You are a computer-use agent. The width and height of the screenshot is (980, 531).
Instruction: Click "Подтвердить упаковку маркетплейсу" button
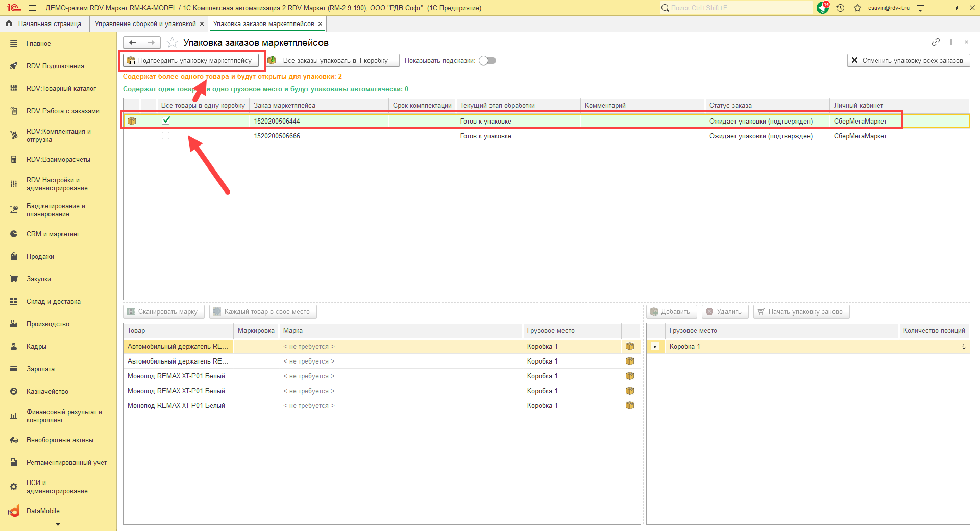coord(190,61)
